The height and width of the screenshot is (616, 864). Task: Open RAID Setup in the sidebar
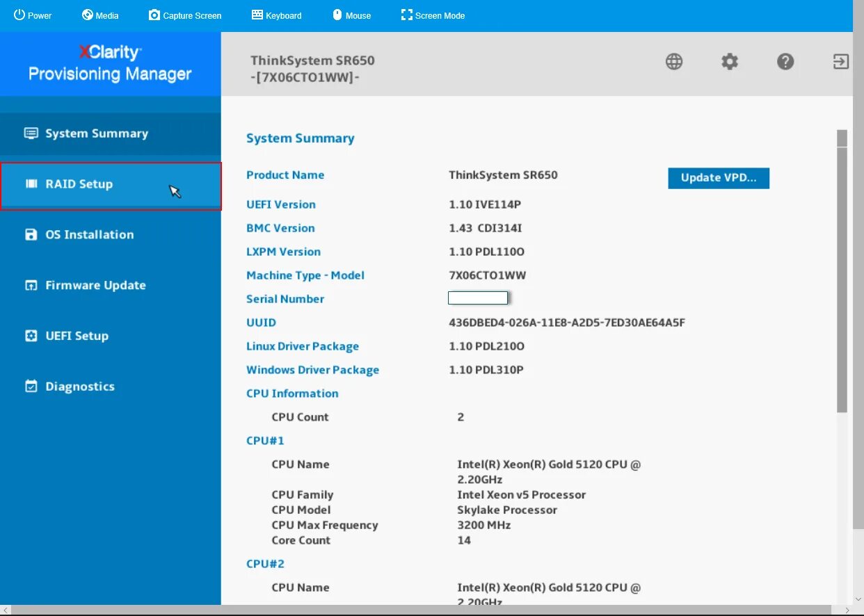[x=111, y=185]
